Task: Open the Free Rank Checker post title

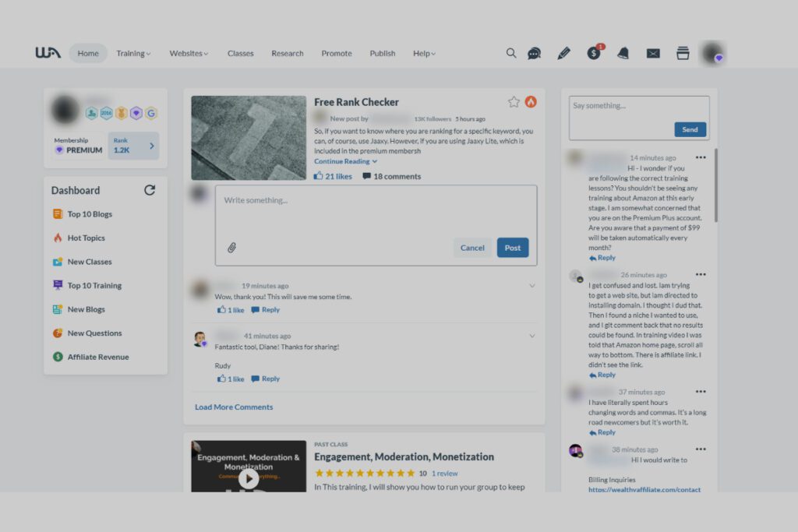Action: pyautogui.click(x=356, y=102)
